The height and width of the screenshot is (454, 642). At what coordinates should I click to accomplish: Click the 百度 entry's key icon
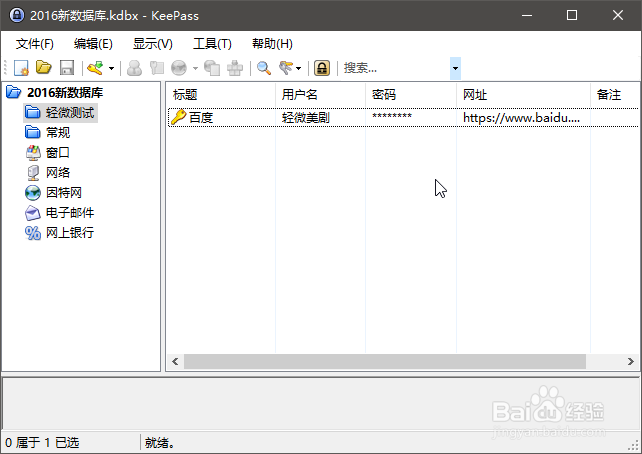(x=178, y=117)
